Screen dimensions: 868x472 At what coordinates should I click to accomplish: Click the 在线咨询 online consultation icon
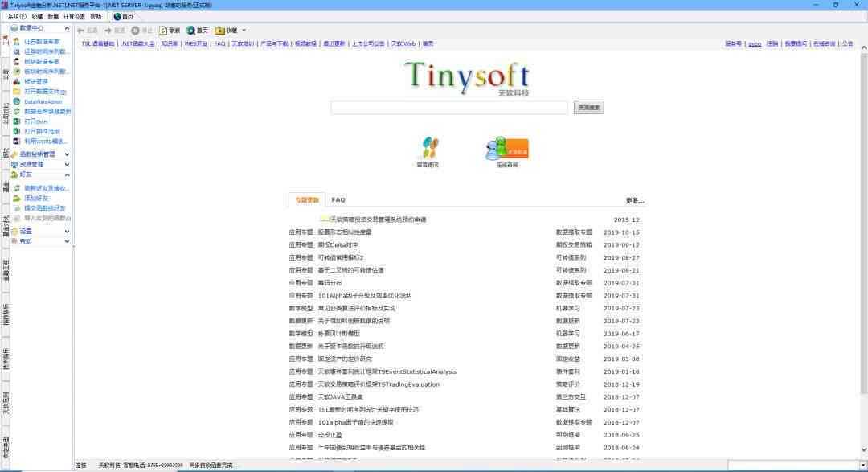507,149
